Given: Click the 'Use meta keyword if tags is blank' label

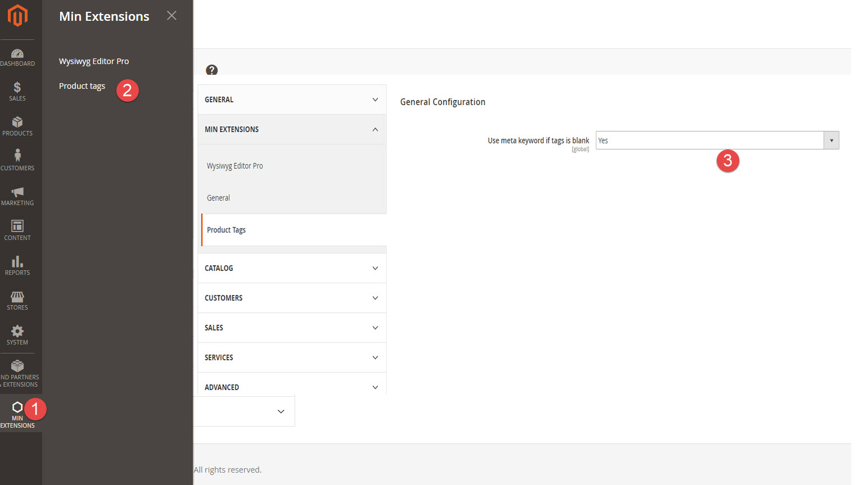Looking at the screenshot, I should pyautogui.click(x=538, y=140).
